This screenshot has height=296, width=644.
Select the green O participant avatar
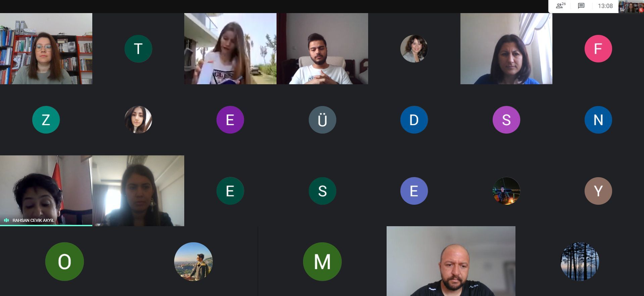coord(64,261)
